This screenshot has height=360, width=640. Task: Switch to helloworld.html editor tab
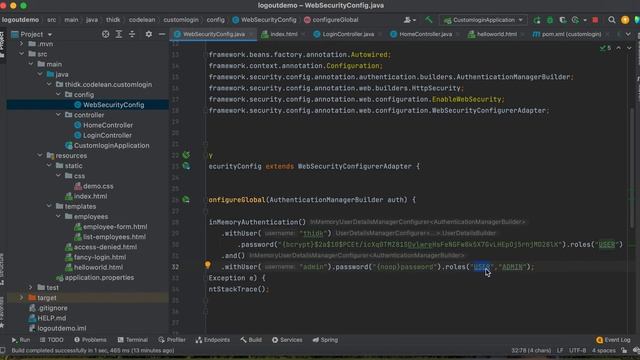click(x=496, y=34)
